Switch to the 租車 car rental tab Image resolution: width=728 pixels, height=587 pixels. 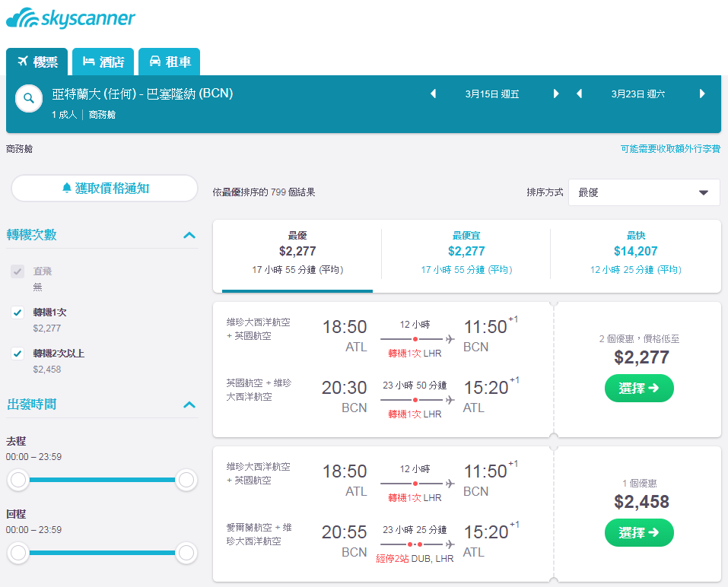click(x=170, y=62)
